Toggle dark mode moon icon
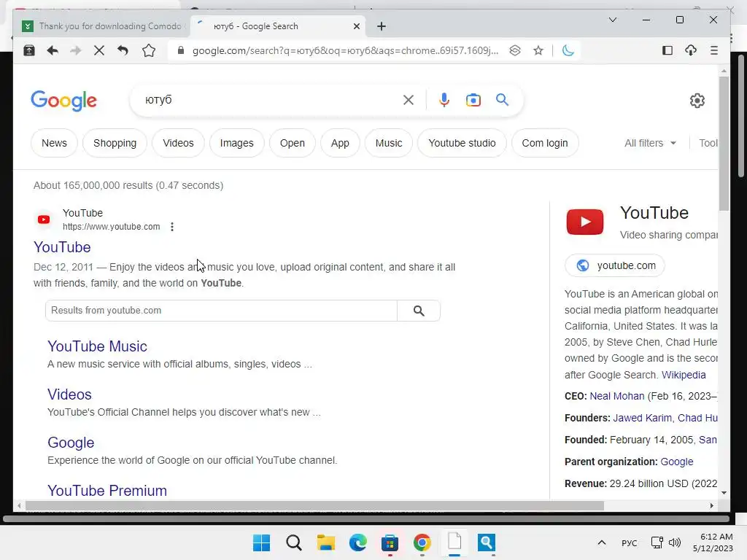Viewport: 747px width, 560px height. tap(568, 50)
